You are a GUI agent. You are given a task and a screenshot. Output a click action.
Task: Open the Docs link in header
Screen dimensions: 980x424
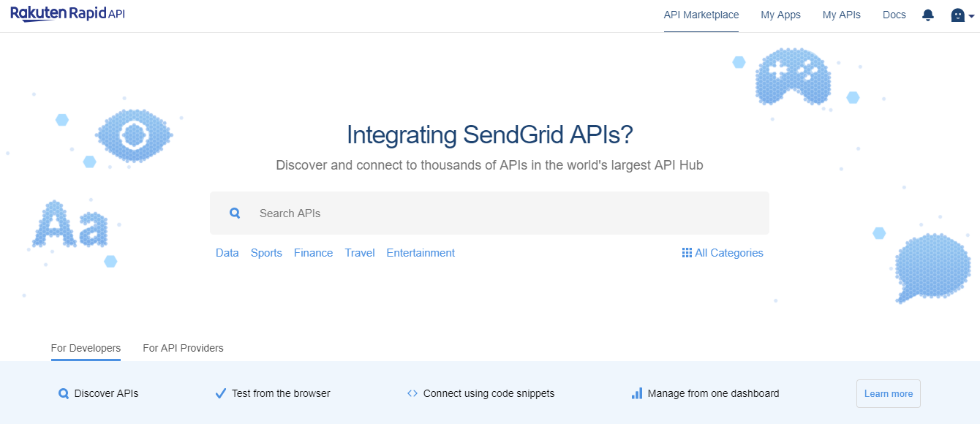tap(894, 15)
